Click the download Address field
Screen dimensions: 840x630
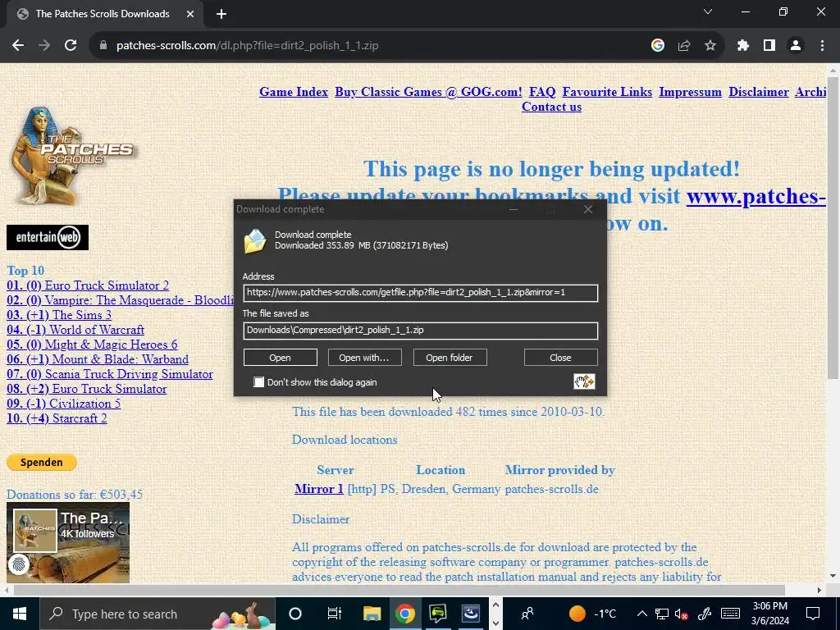point(421,293)
